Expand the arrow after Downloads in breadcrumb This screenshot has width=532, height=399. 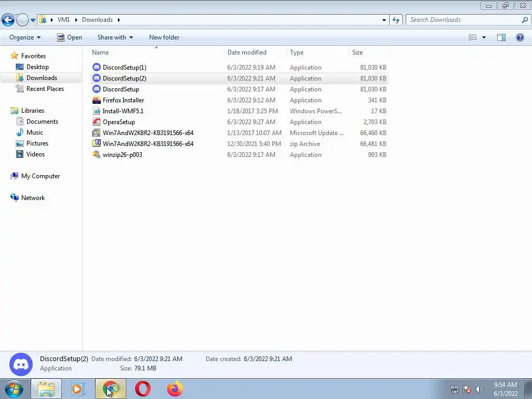click(119, 20)
